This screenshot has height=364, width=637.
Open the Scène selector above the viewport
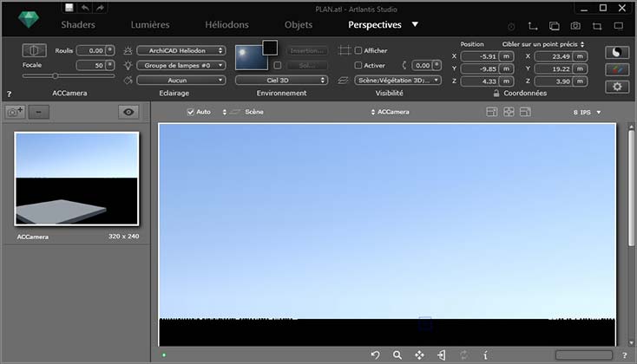[x=244, y=112]
